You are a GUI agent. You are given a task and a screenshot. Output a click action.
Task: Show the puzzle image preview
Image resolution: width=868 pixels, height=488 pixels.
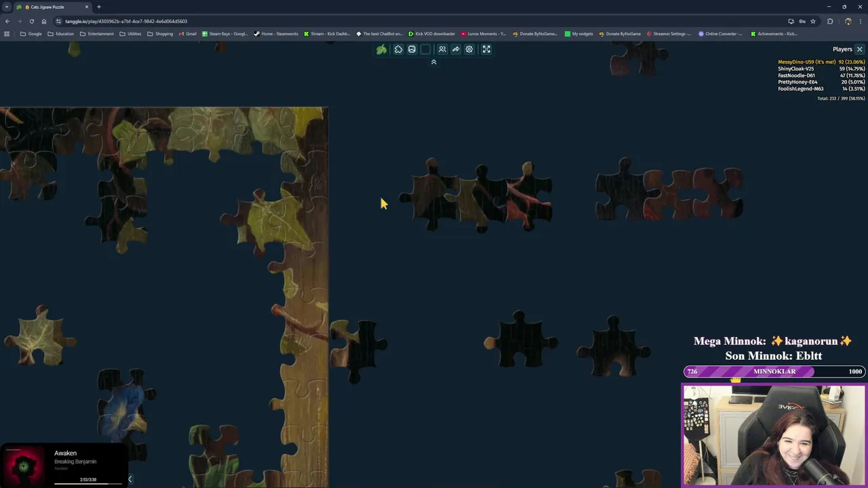click(x=412, y=49)
